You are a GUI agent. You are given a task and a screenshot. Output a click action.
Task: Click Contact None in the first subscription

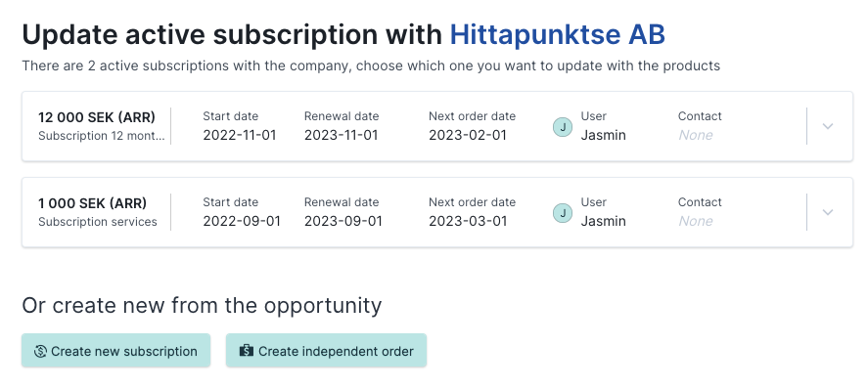coord(696,135)
